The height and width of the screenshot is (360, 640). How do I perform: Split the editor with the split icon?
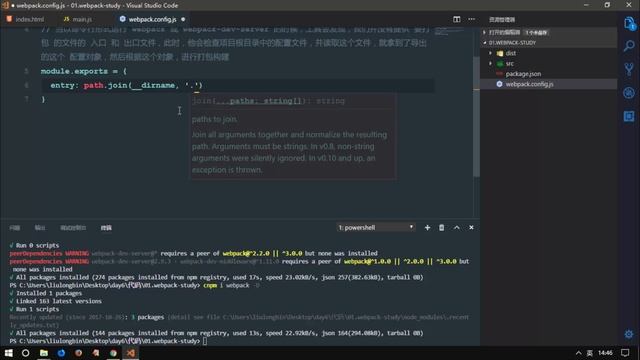pos(457,19)
